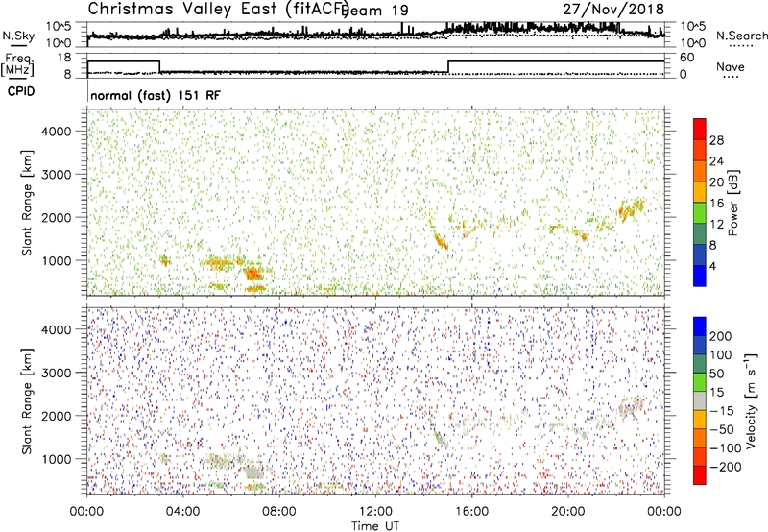Click the echo cluster near 22:30 in the velocity panel
Screen dimensions: 768x532
coord(631,407)
